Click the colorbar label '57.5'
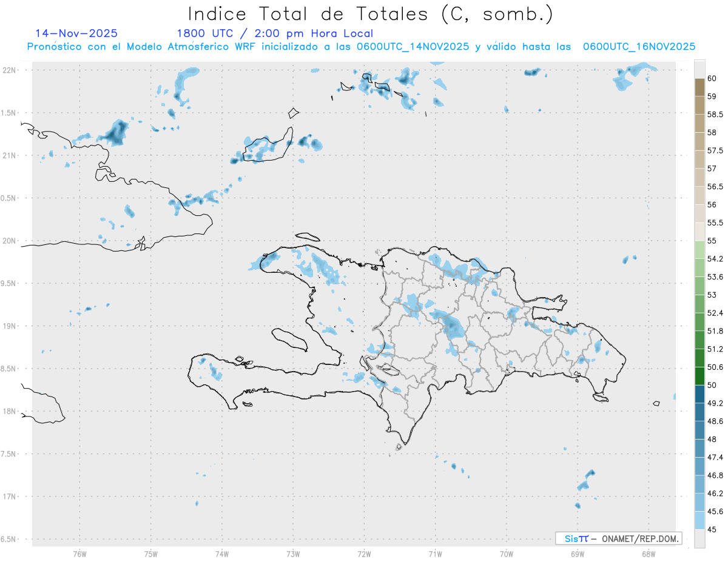Image resolution: width=728 pixels, height=562 pixels. pyautogui.click(x=715, y=150)
